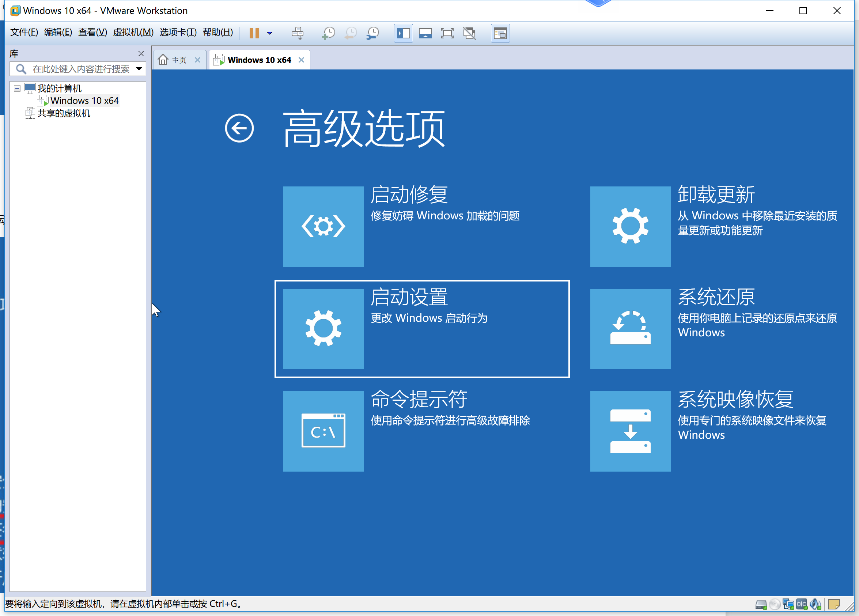
Task: Expand the library search dropdown arrow
Action: click(x=139, y=69)
